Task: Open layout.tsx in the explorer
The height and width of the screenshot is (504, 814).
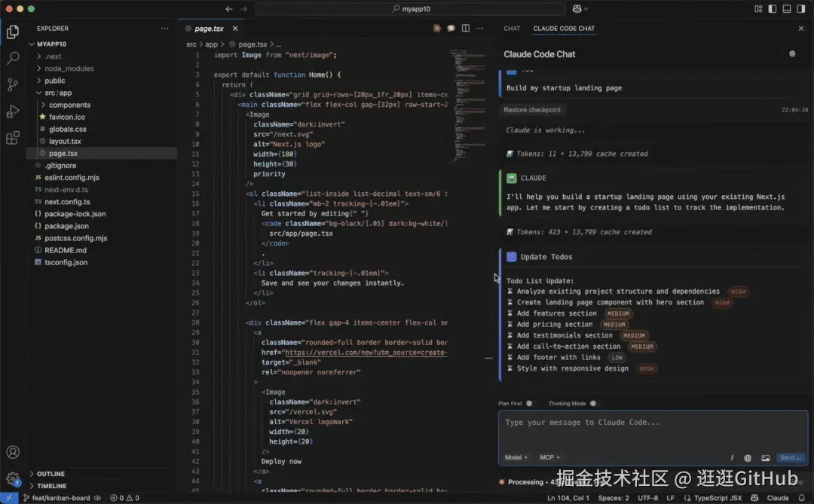Action: [65, 141]
